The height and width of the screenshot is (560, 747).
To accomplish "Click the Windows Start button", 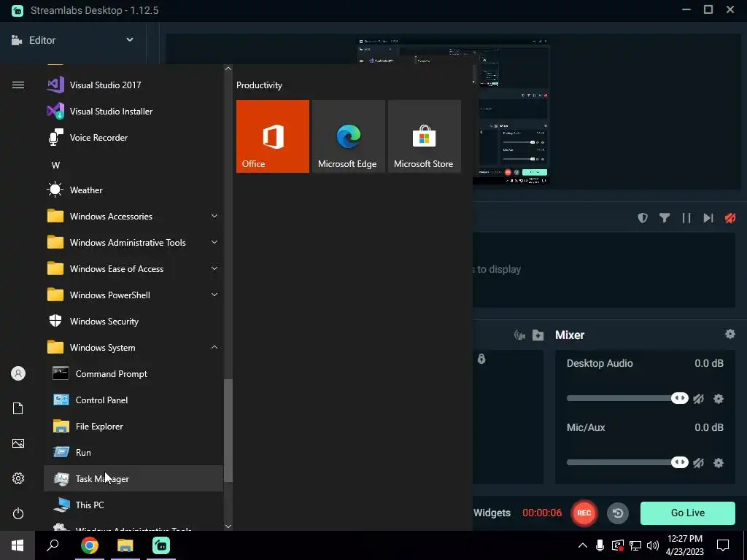I will coord(18,545).
